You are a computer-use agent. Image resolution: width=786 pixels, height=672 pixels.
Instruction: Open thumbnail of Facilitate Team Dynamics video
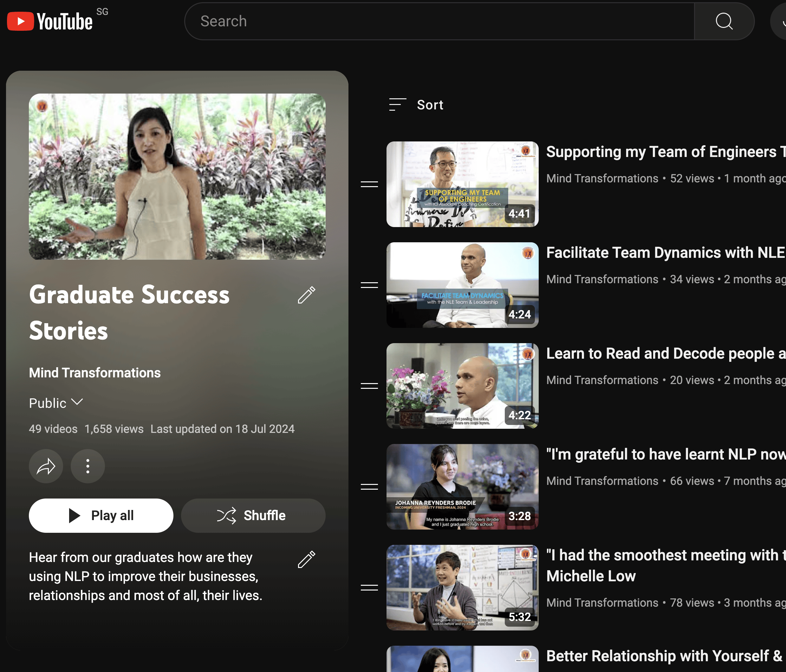462,285
